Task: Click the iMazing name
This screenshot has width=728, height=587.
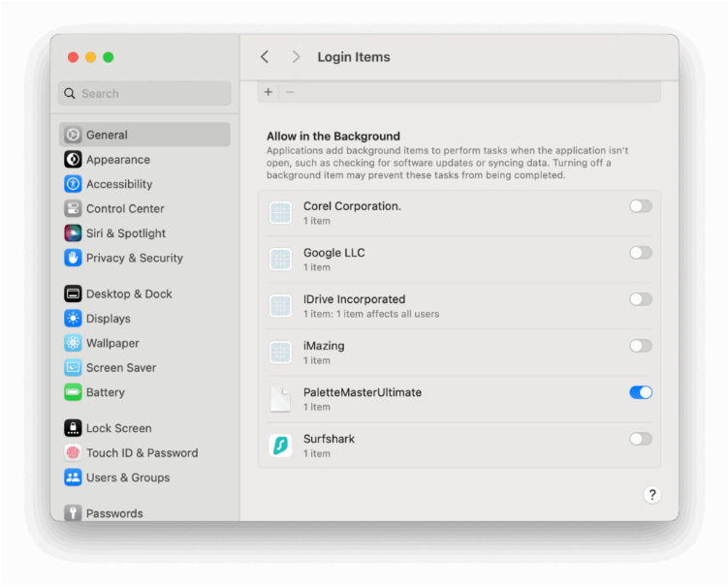Action: tap(324, 346)
